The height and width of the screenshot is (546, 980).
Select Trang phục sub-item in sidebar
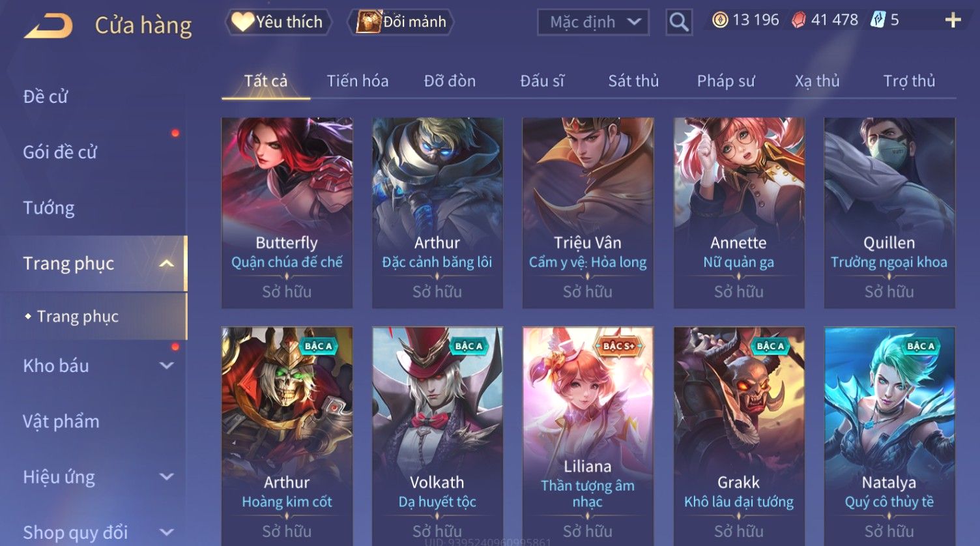tap(78, 317)
